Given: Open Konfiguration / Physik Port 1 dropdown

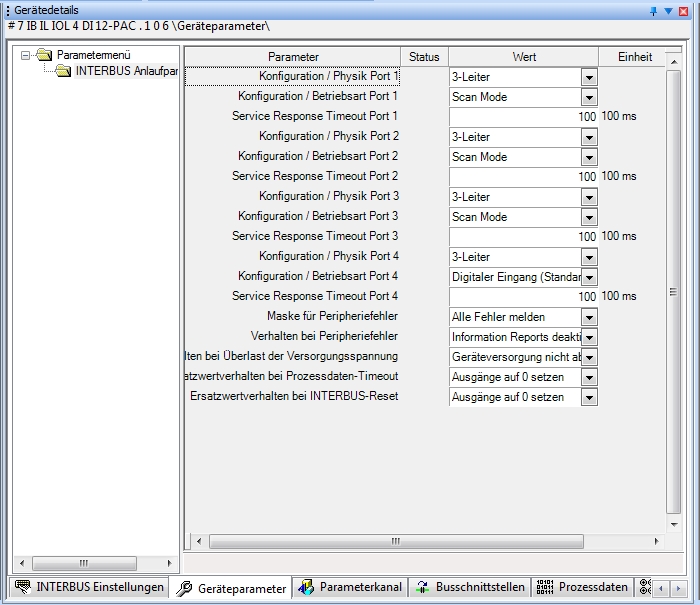Looking at the screenshot, I should pyautogui.click(x=589, y=77).
